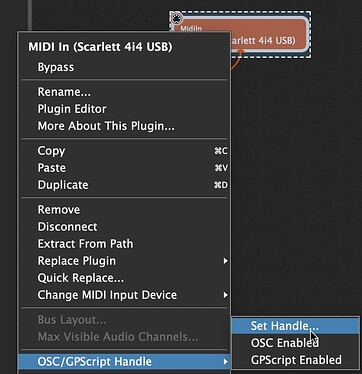Screen dimensions: 362x374
Task: Select Disconnect menu entry
Action: point(125,227)
